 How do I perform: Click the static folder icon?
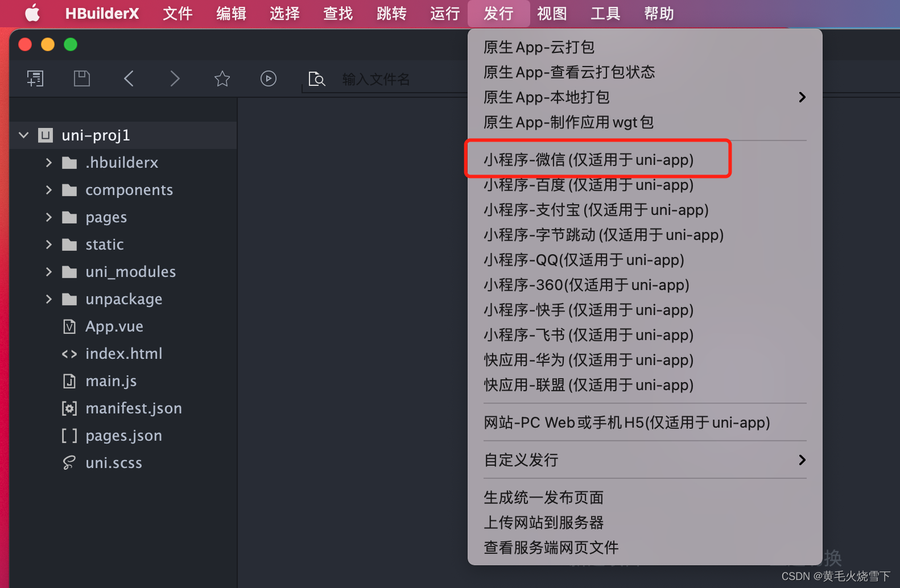pos(69,245)
